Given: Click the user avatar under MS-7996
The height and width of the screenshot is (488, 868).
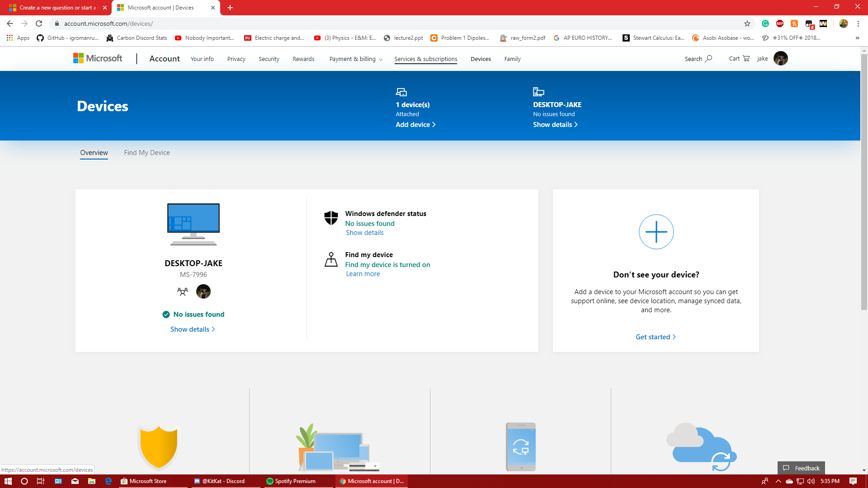Looking at the screenshot, I should pyautogui.click(x=203, y=291).
